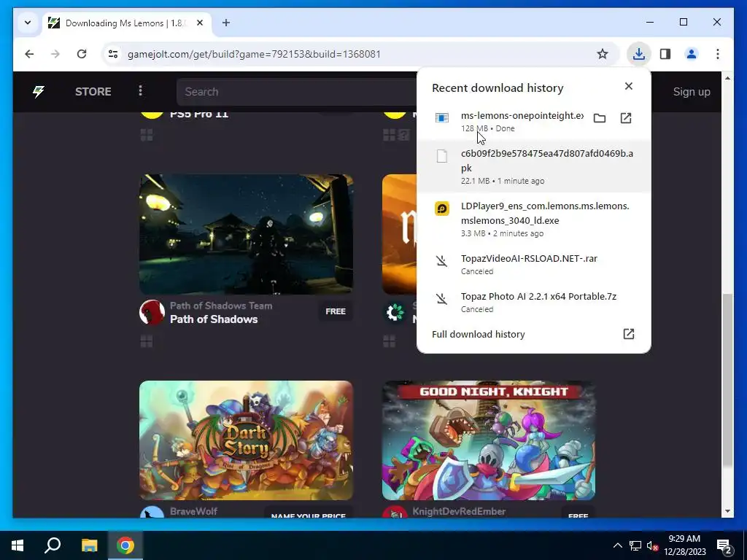Open Chrome profile avatar icon
The height and width of the screenshot is (560, 747).
692,54
